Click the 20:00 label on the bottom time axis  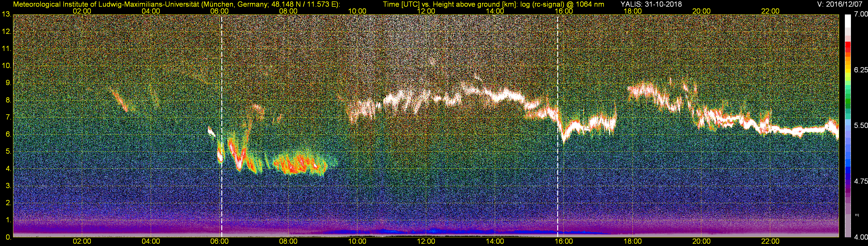(702, 242)
